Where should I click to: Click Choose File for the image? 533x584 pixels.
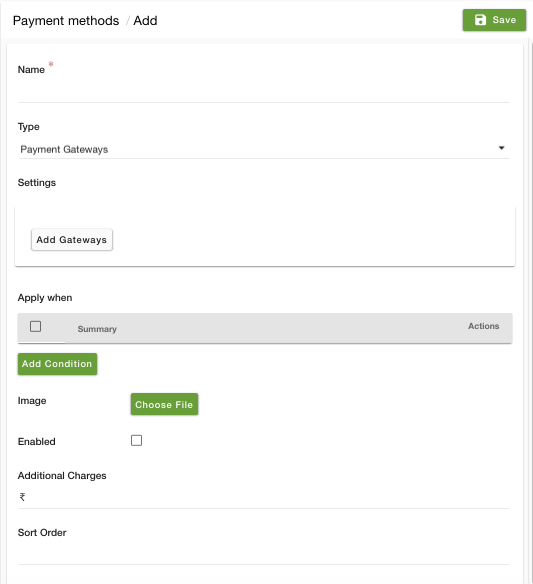tap(164, 404)
